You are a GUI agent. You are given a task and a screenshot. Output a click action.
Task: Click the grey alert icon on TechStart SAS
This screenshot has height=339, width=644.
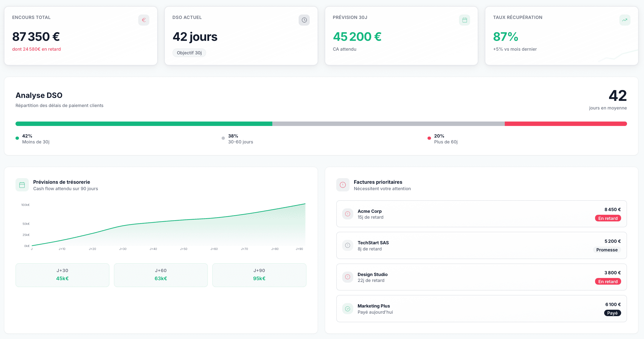coord(348,245)
